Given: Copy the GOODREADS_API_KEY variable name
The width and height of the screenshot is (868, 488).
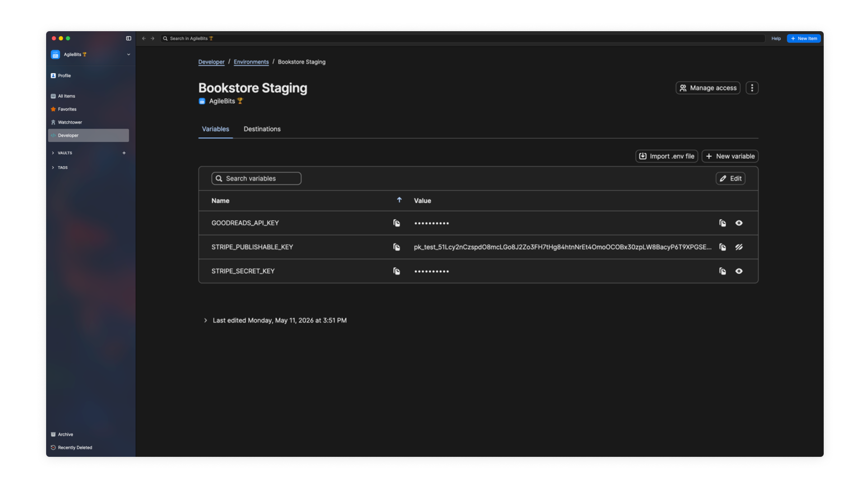Looking at the screenshot, I should pyautogui.click(x=396, y=223).
